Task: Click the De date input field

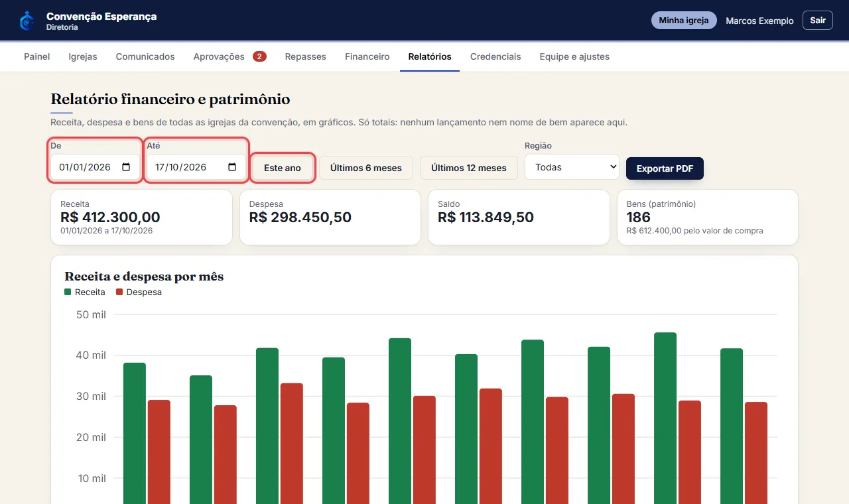Action: (96, 167)
